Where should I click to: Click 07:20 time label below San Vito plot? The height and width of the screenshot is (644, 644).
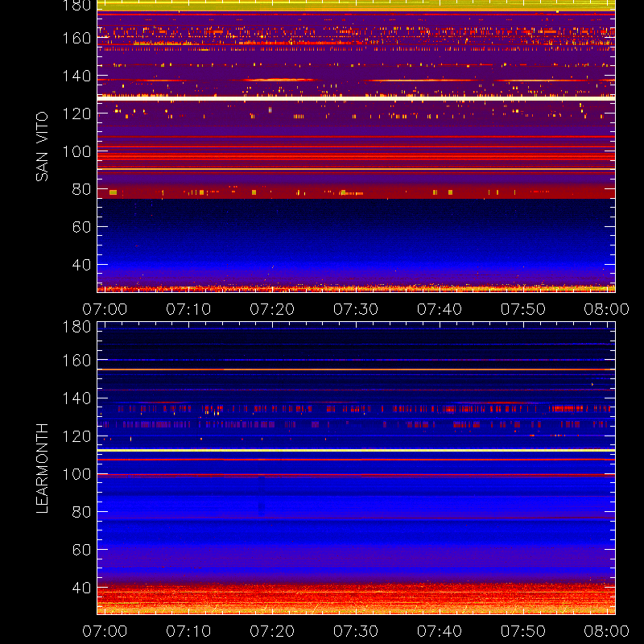click(x=272, y=309)
